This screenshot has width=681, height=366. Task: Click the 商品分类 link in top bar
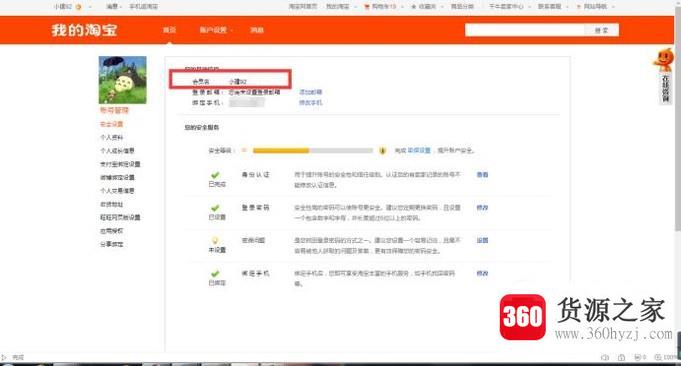pos(462,7)
